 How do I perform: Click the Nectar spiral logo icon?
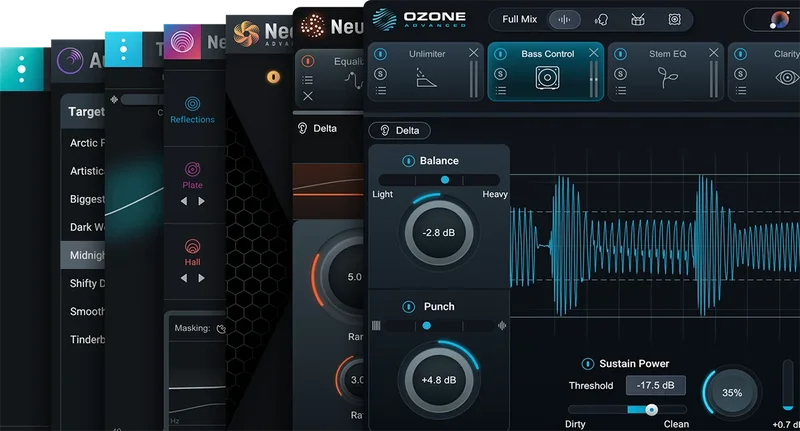pos(246,34)
